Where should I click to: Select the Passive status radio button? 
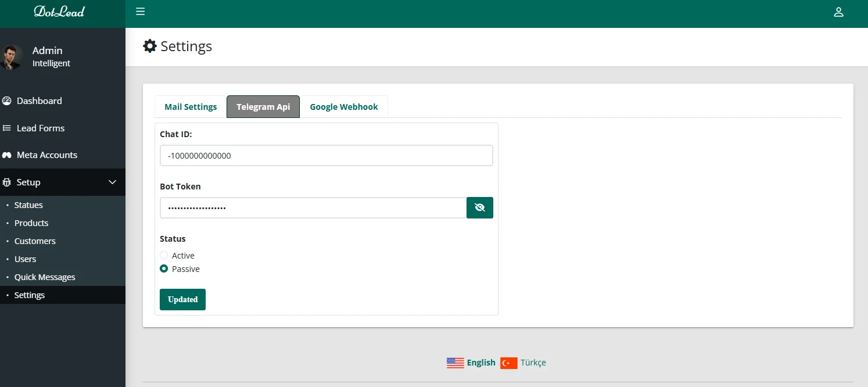(164, 268)
